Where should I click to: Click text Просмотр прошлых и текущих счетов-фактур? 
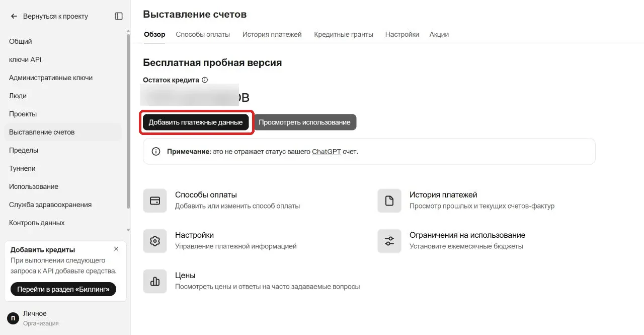pyautogui.click(x=482, y=206)
